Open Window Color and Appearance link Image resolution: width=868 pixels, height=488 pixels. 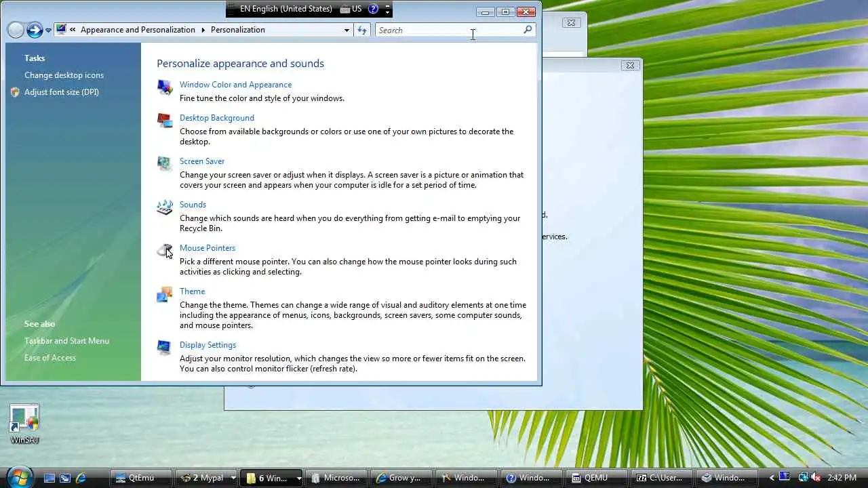point(235,85)
